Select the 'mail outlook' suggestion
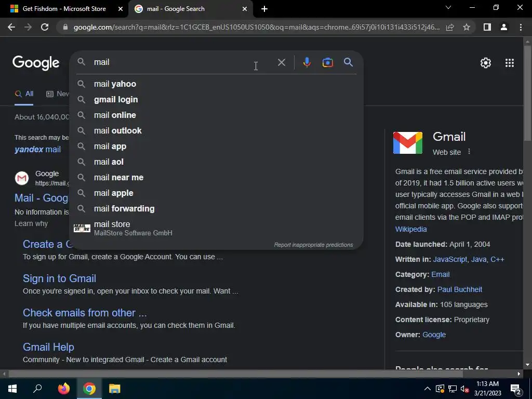 (x=216, y=130)
